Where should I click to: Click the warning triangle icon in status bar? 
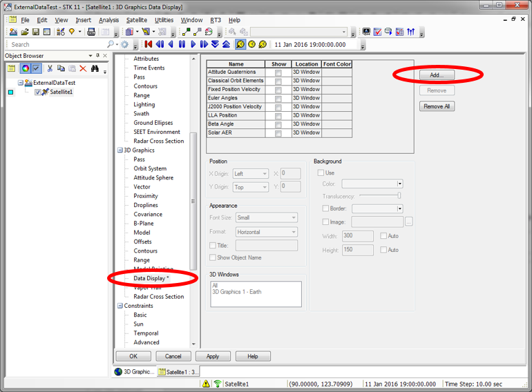(205, 384)
